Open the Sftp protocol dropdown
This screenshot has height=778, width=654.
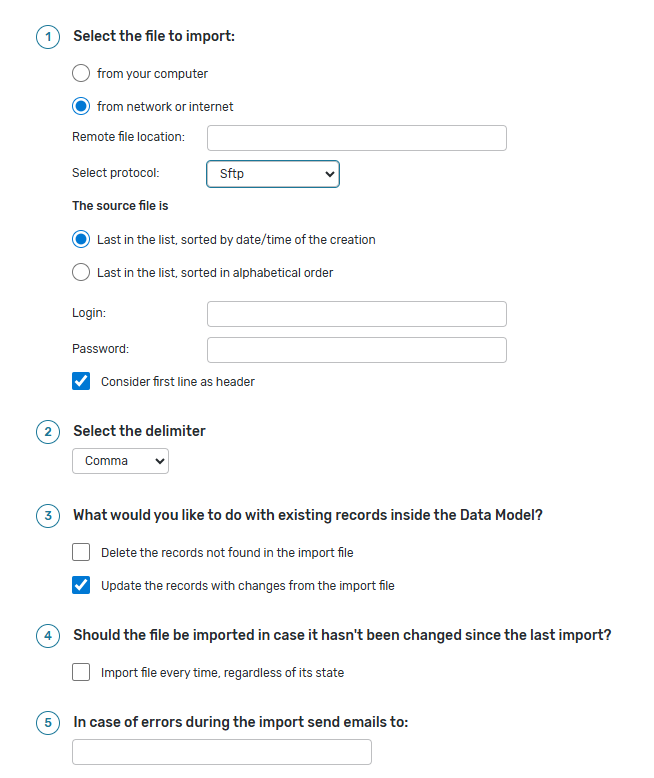[x=273, y=174]
